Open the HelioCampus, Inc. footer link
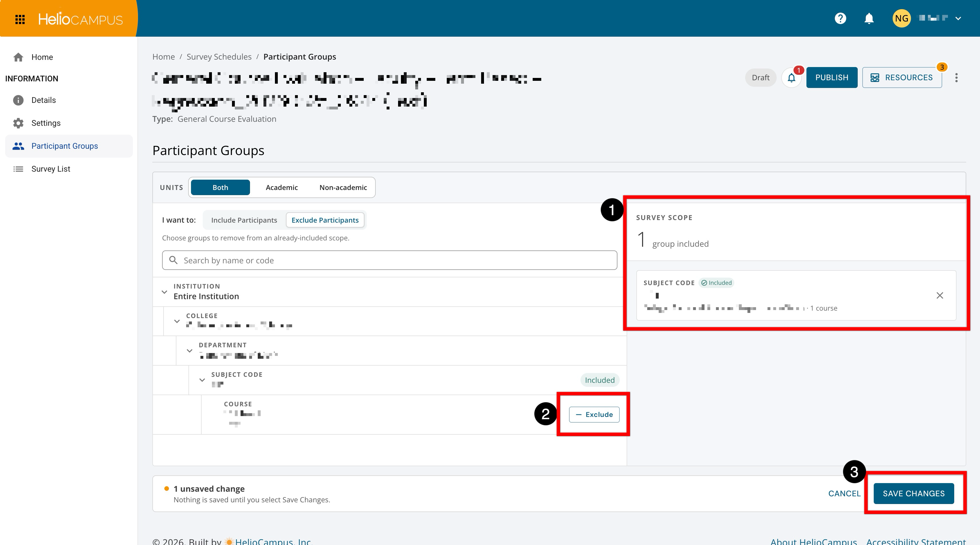Screen dimensions: 980x545 pos(273,541)
